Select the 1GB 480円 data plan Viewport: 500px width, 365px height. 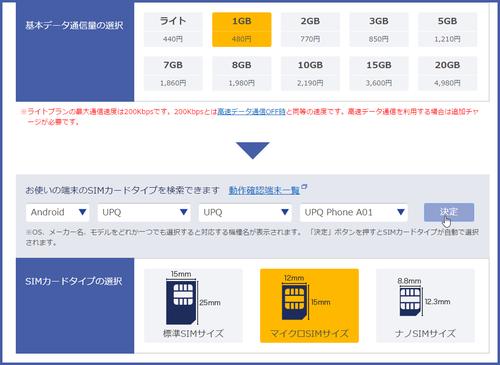tap(242, 30)
